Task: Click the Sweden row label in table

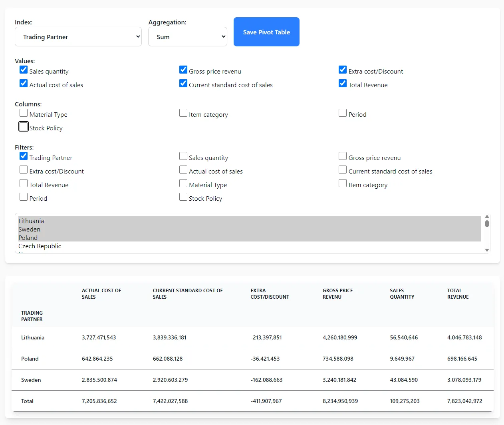Action: (x=31, y=380)
